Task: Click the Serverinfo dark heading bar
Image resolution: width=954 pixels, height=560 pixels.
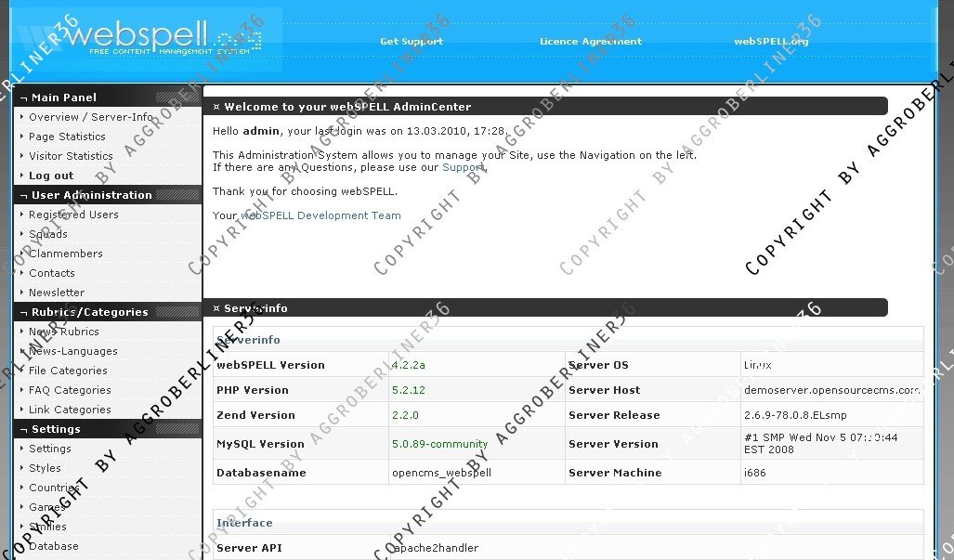Action: tap(546, 307)
